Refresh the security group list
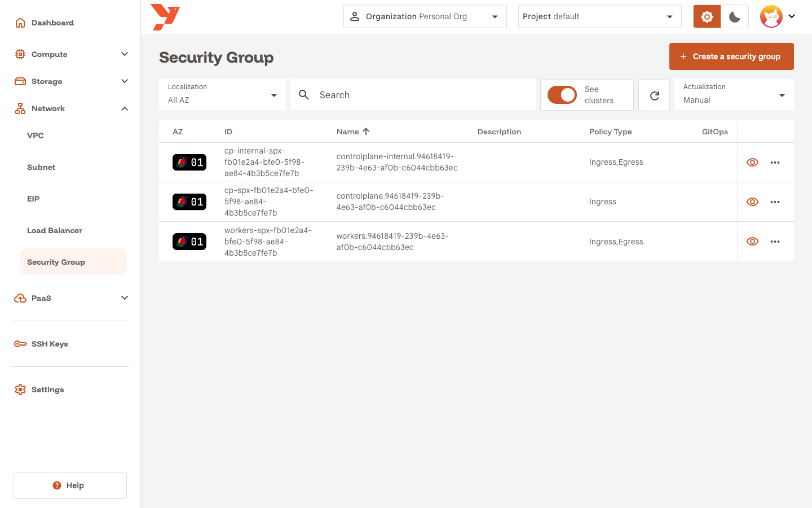The width and height of the screenshot is (812, 508). coord(654,95)
